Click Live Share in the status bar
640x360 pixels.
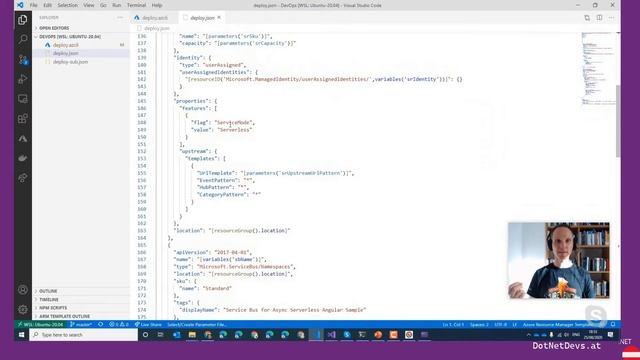click(x=148, y=324)
